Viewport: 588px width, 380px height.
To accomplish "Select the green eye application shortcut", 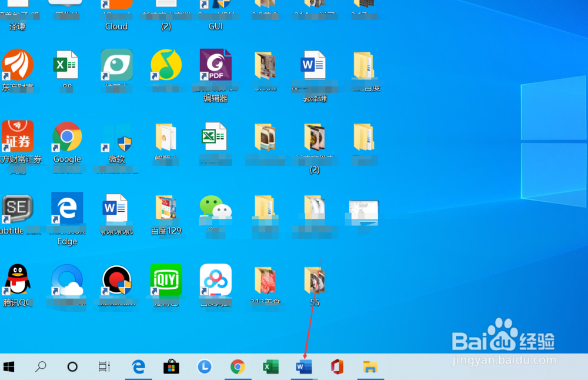I will (x=116, y=65).
